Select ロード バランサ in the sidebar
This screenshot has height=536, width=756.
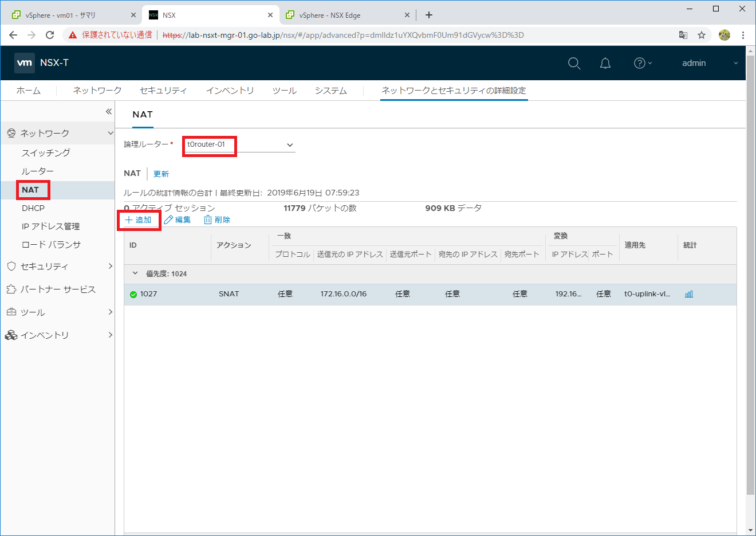pos(52,245)
